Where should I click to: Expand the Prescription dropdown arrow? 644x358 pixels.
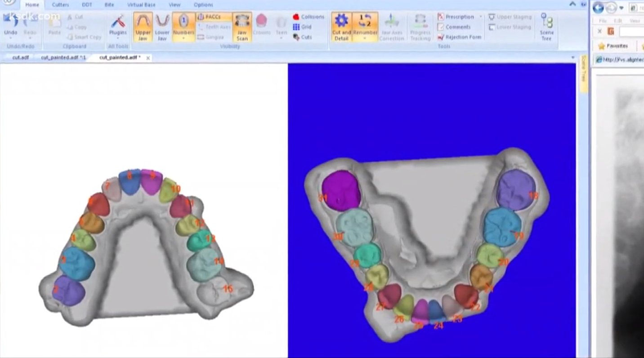pyautogui.click(x=480, y=17)
